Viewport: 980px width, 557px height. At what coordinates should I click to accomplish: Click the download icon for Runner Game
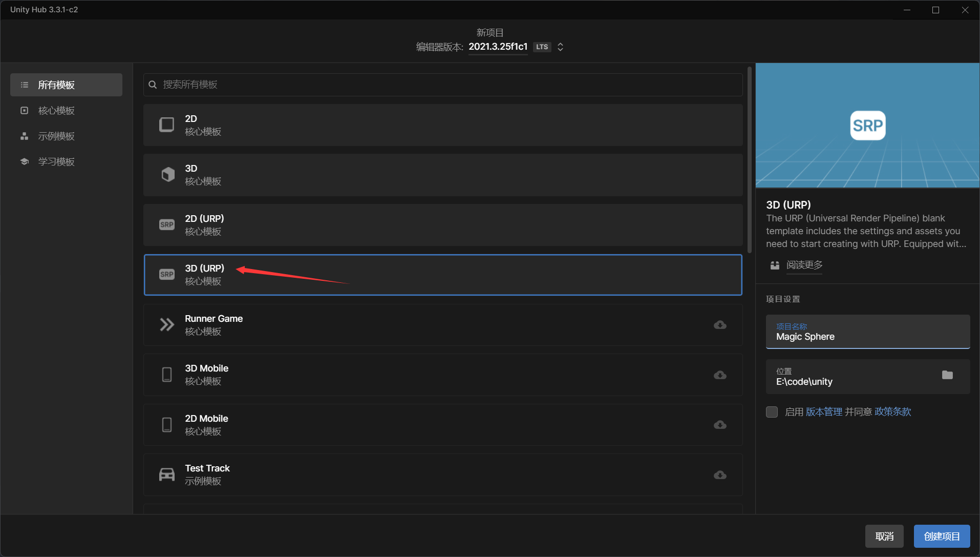click(720, 325)
